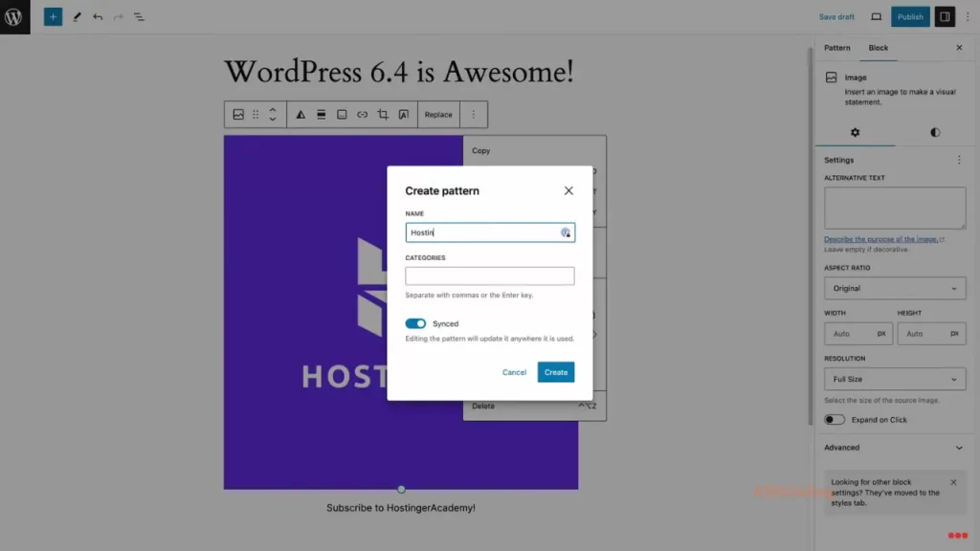
Task: Open block toolbar Options three-dot menu
Action: click(473, 115)
